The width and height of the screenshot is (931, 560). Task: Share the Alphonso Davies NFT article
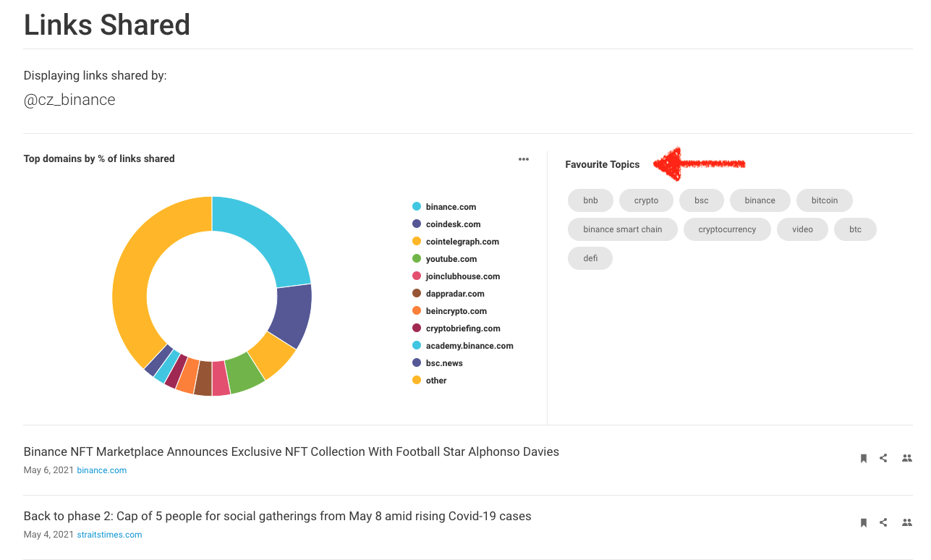point(883,457)
